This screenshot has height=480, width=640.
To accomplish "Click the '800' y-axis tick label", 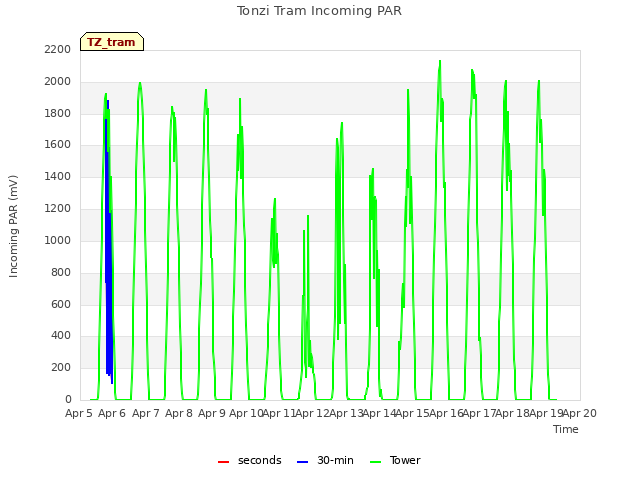I will pos(61,272).
